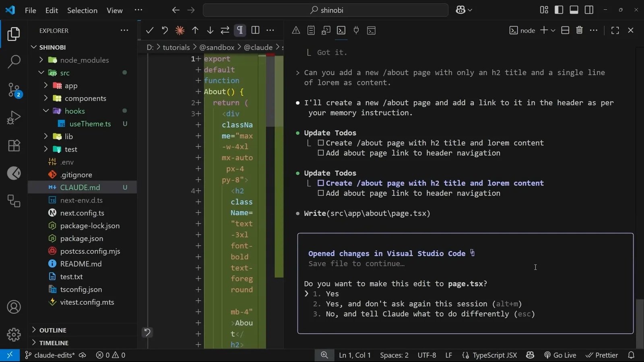The width and height of the screenshot is (644, 362).
Task: Collapse the hooks folder
Action: coord(45,111)
